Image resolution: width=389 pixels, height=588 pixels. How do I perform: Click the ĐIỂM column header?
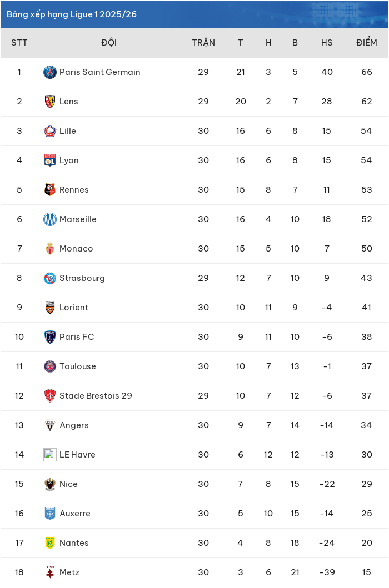pos(367,42)
